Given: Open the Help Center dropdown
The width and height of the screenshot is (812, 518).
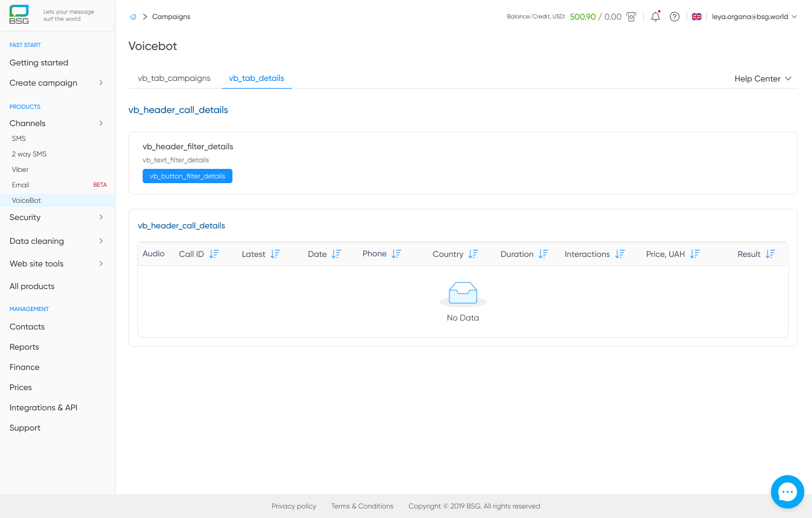Looking at the screenshot, I should click(763, 78).
